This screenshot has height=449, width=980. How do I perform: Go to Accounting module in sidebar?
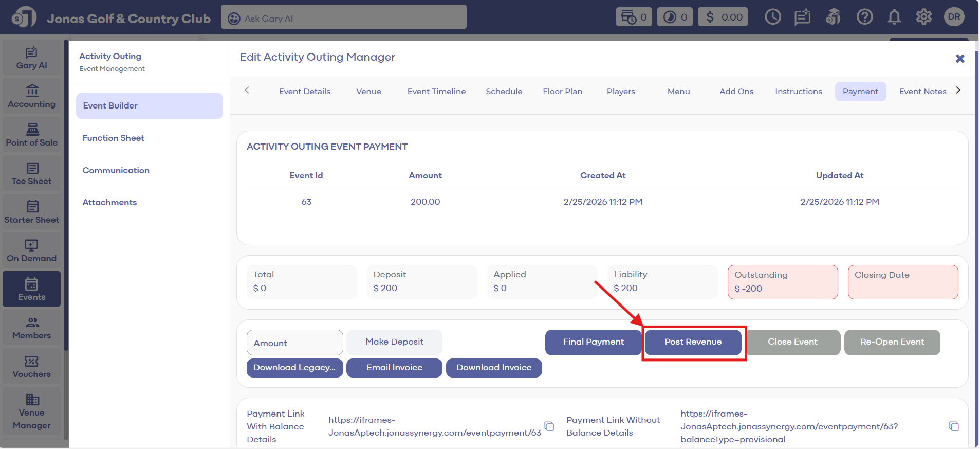(x=32, y=97)
